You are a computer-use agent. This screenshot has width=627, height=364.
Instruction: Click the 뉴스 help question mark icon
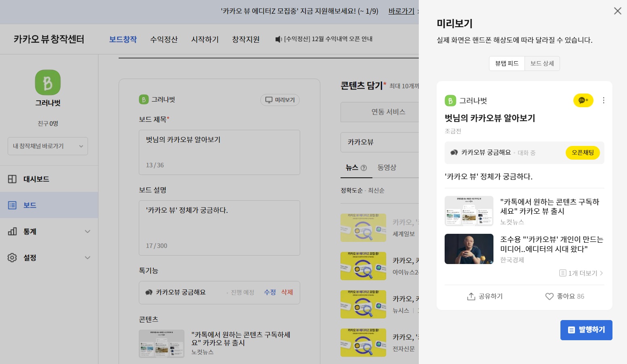(364, 168)
